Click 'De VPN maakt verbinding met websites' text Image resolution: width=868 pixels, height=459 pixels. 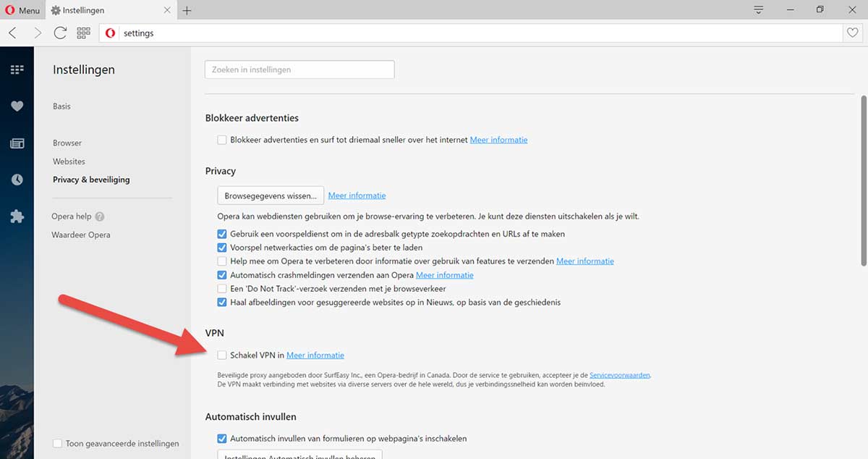[411, 384]
